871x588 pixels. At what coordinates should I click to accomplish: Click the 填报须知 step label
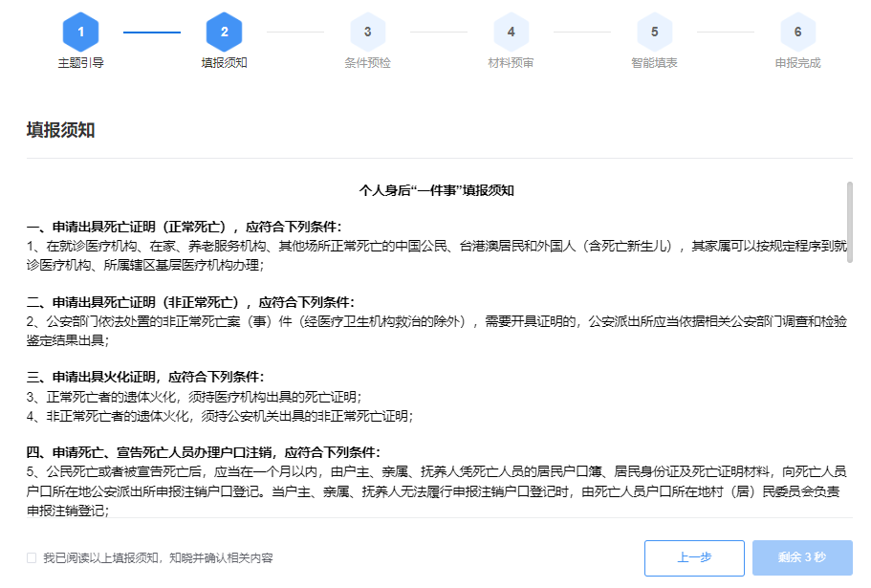(224, 63)
